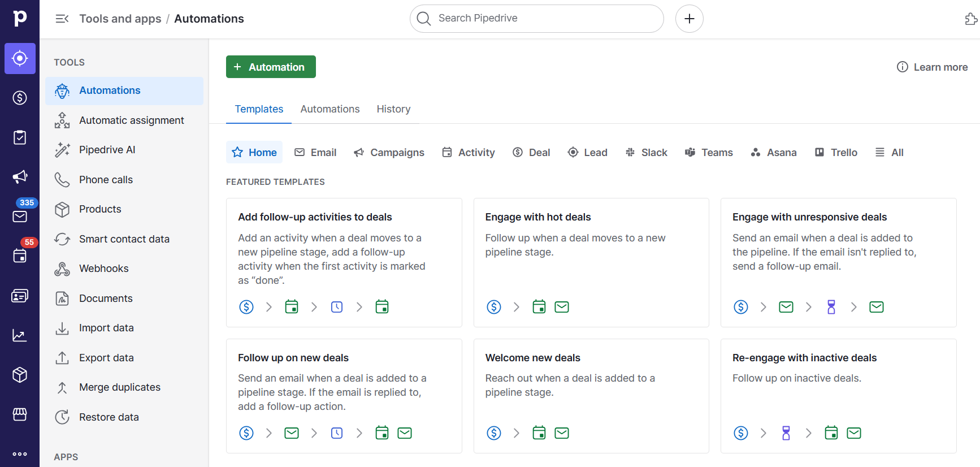Open the Engage with unresponsive deals template
Image resolution: width=980 pixels, height=467 pixels.
pos(839,262)
